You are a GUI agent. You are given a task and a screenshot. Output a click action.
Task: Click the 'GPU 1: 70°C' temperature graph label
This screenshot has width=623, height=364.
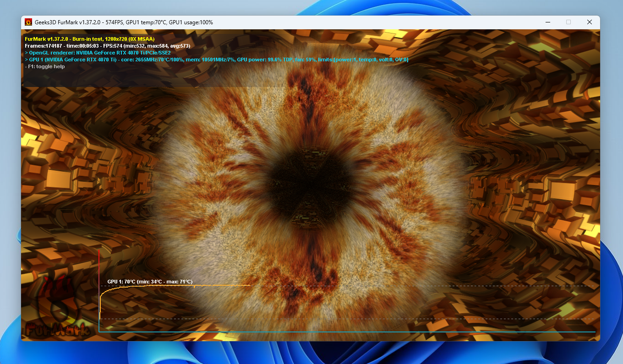tap(150, 282)
